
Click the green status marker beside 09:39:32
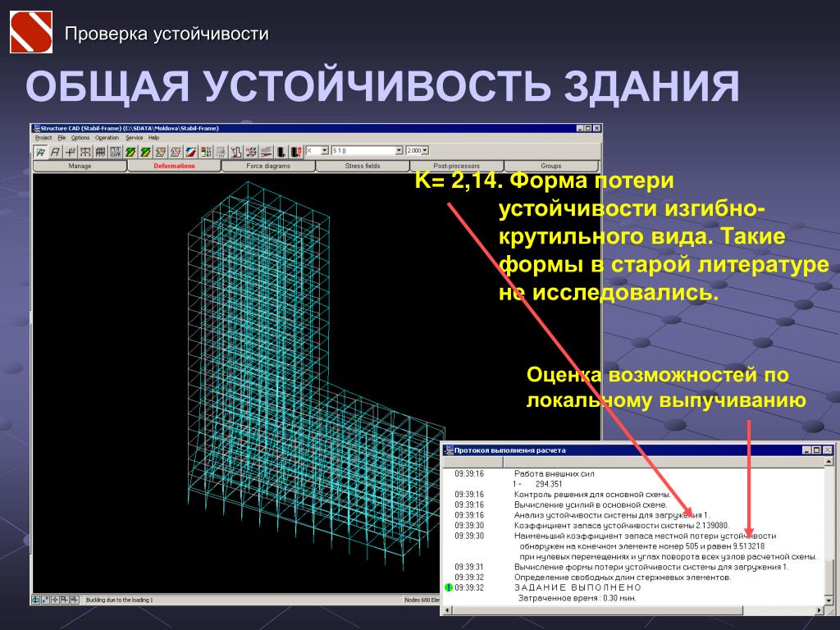point(449,587)
